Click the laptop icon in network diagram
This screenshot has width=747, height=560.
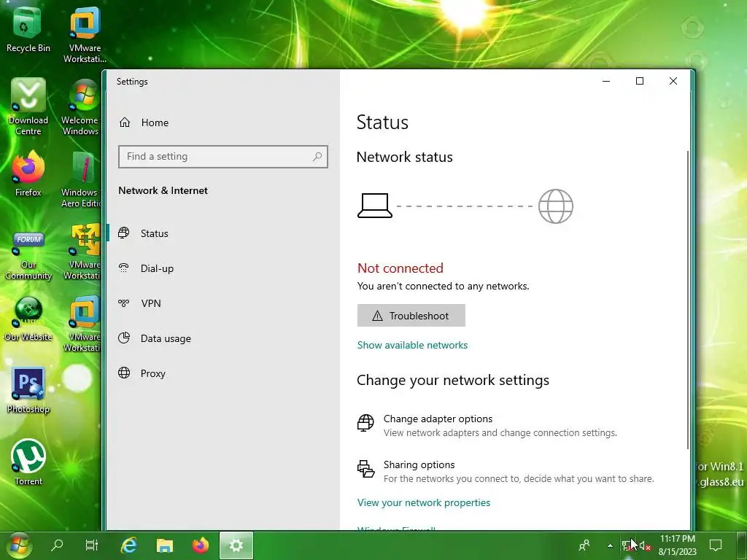375,206
